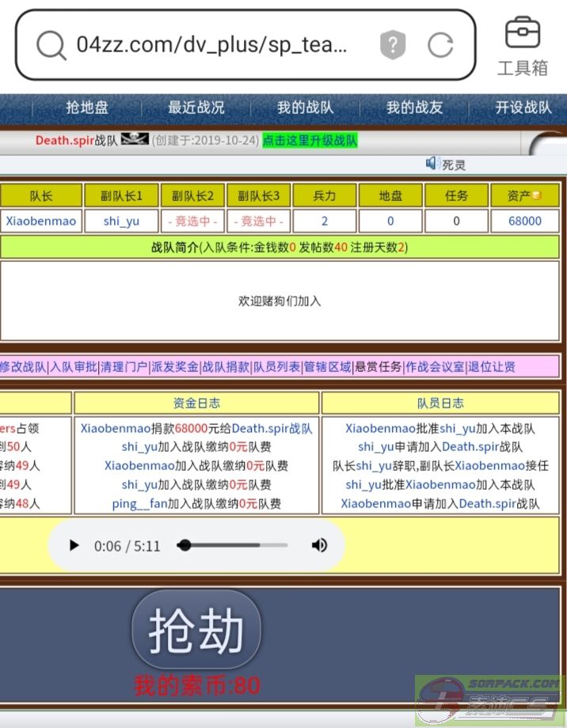Select 开设战队 in the navigation bar
Screen dimensions: 567x728
523,108
